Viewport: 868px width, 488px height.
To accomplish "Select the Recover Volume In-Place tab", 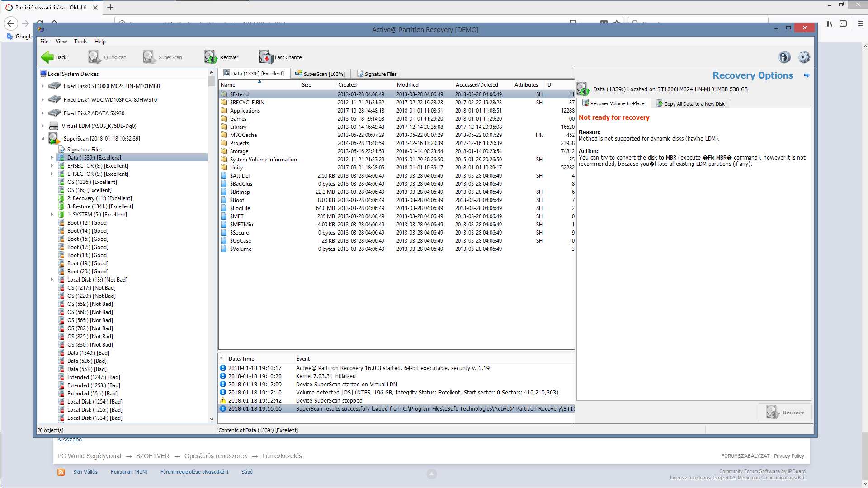I will 613,103.
